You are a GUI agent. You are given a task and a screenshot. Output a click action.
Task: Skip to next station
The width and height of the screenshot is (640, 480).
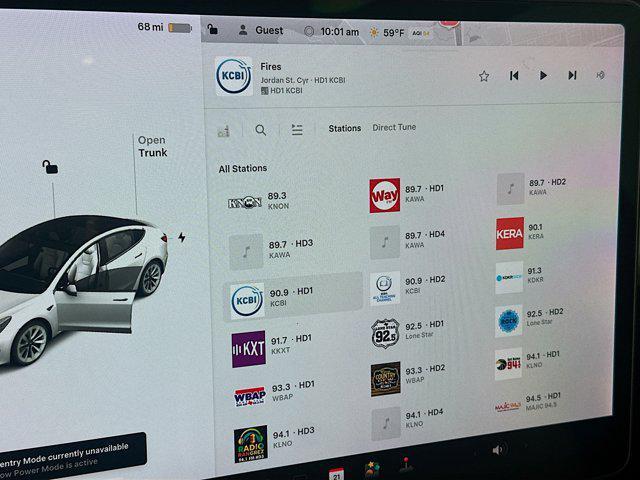tap(572, 75)
